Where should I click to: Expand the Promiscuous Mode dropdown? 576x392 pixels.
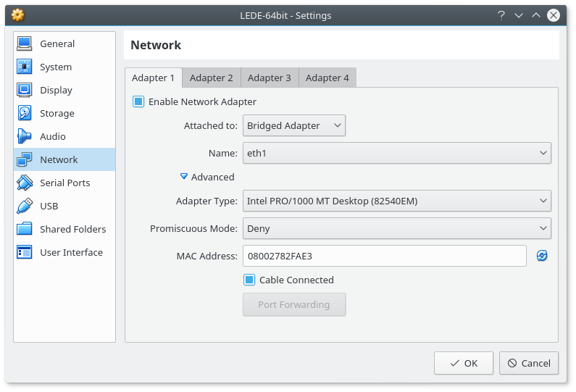pos(396,228)
